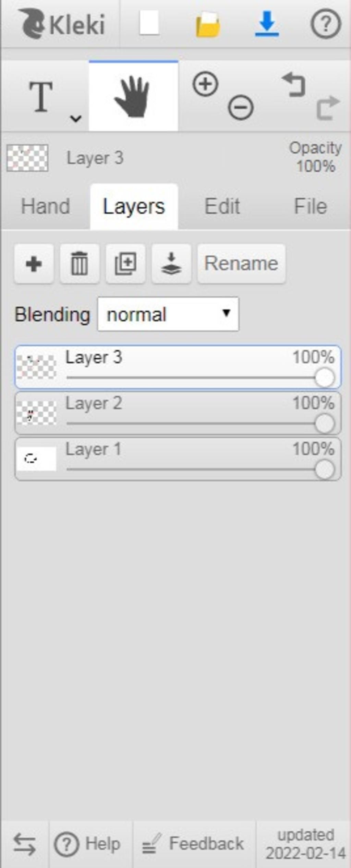This screenshot has width=351, height=868.
Task: Click the zoom in icon
Action: pyautogui.click(x=205, y=84)
